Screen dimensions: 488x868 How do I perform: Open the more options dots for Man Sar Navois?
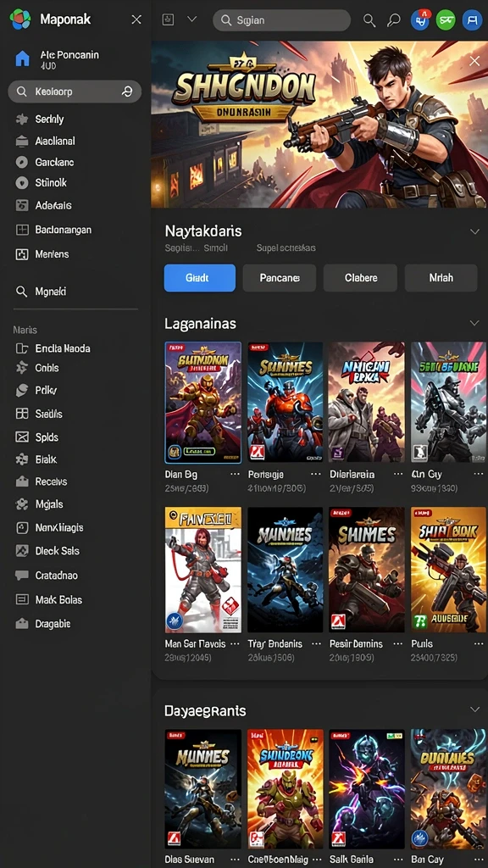pyautogui.click(x=236, y=644)
